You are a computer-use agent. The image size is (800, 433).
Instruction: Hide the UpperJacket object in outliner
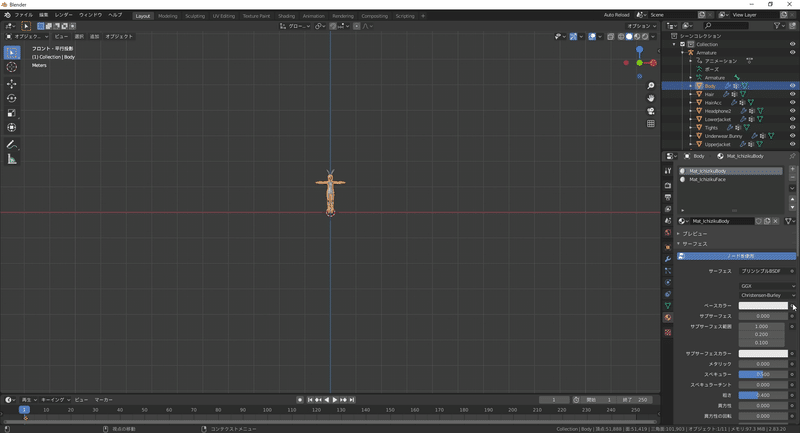click(x=792, y=144)
